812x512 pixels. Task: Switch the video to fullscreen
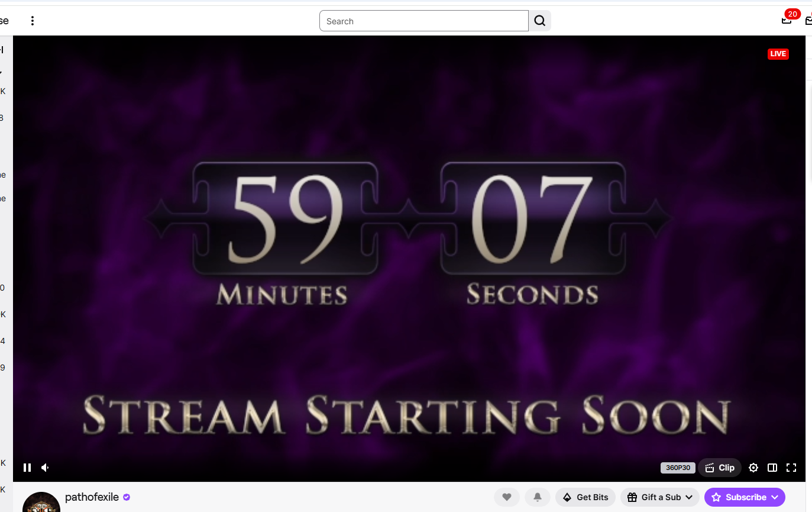click(791, 468)
